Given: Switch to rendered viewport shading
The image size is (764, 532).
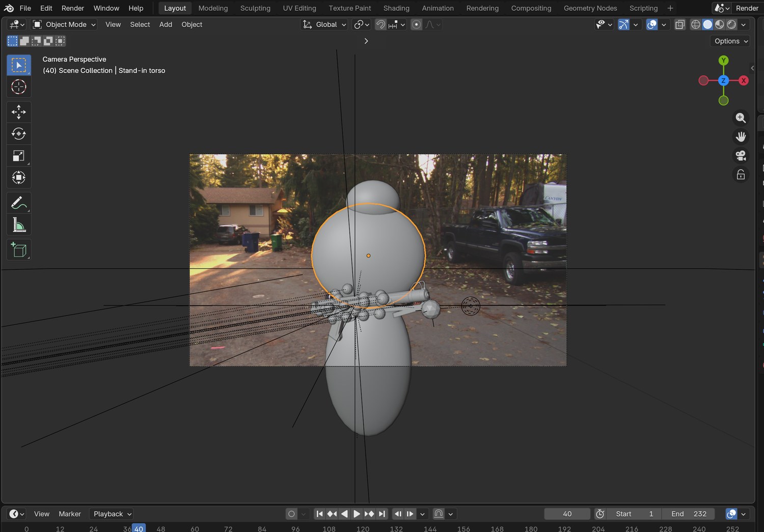Looking at the screenshot, I should pos(731,24).
